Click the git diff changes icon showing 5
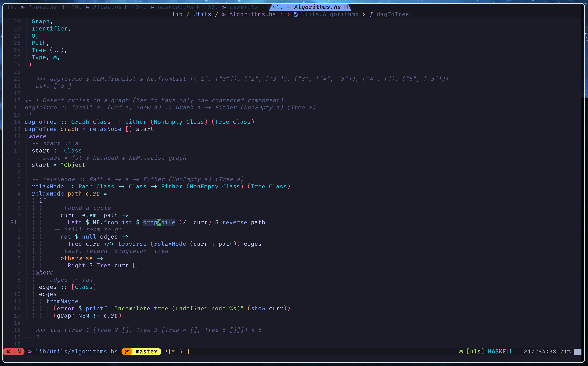Screen dimensions: 588x366 click(173, 351)
